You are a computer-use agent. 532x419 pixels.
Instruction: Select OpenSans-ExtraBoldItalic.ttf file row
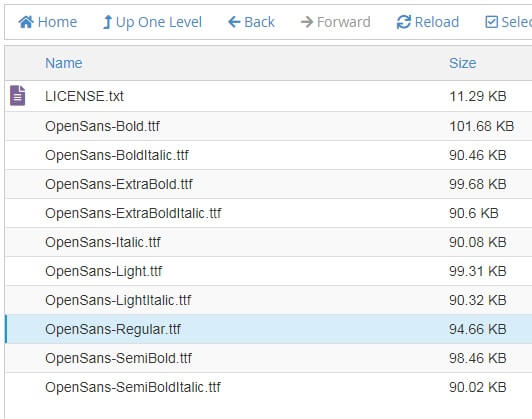tap(269, 213)
